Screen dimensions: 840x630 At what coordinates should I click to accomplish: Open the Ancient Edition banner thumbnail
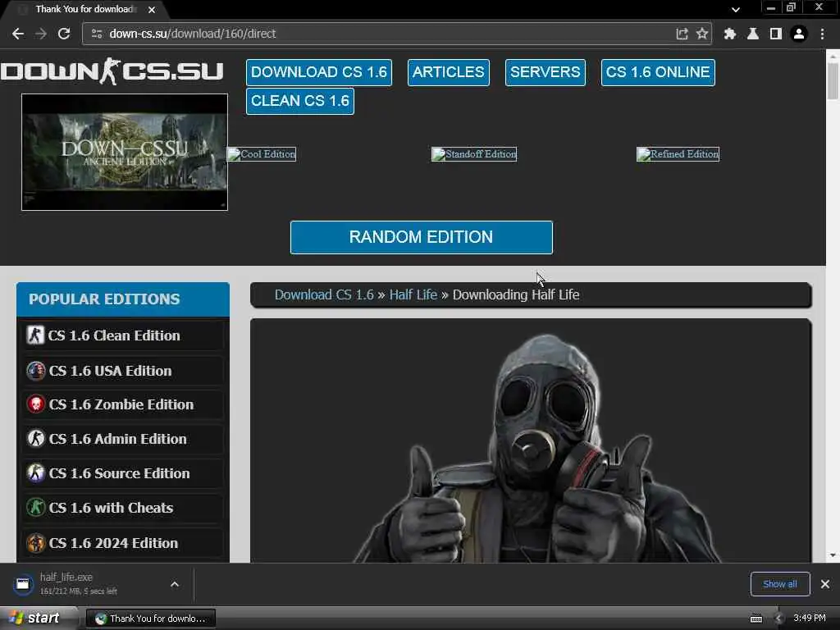click(x=125, y=152)
